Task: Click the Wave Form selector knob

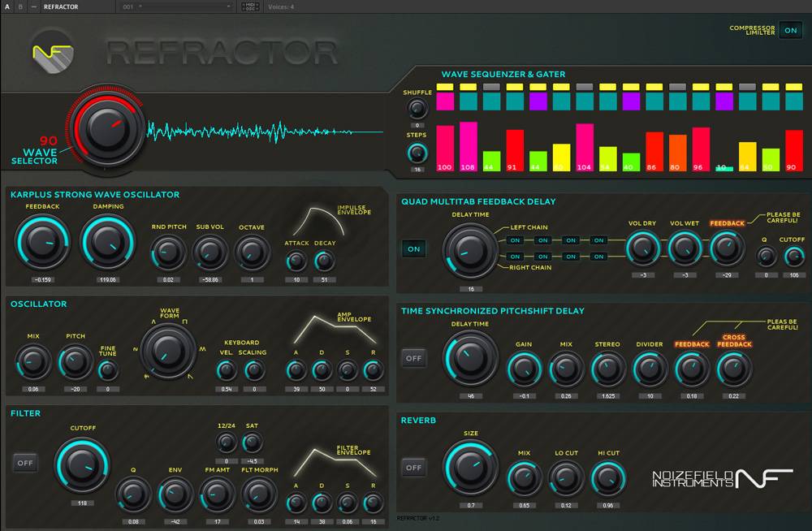Action: pyautogui.click(x=168, y=352)
